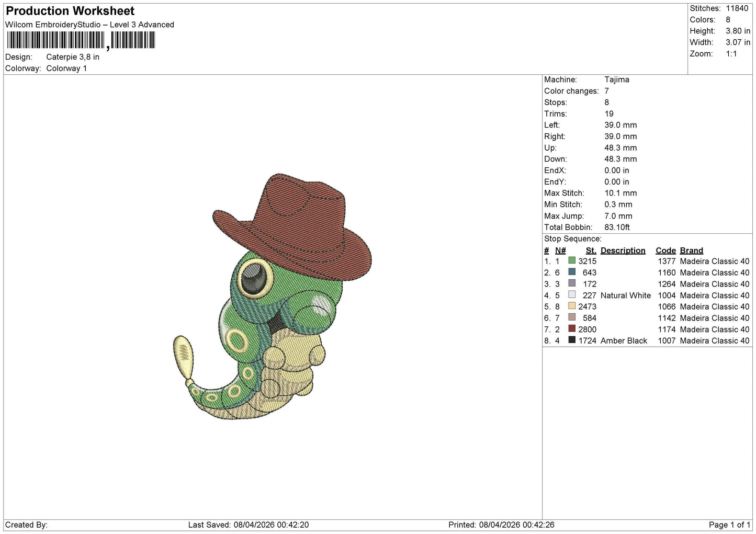The height and width of the screenshot is (534, 756).
Task: Click thread code 1007
Action: click(667, 340)
